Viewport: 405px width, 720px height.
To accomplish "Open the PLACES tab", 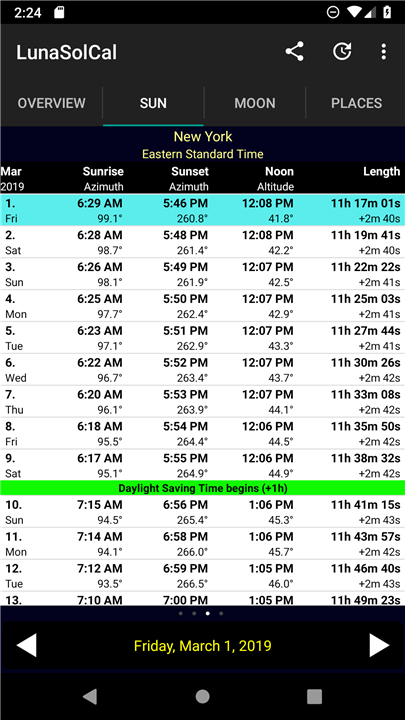I will point(356,103).
